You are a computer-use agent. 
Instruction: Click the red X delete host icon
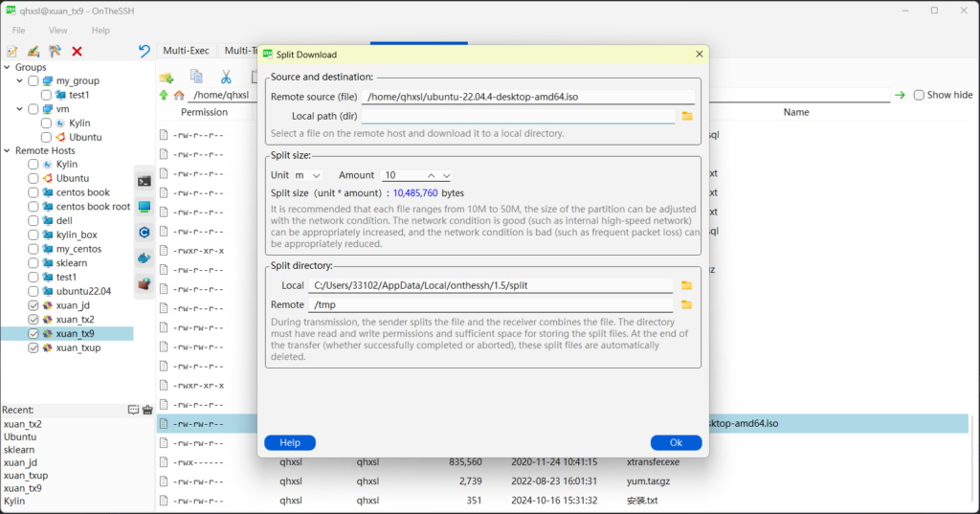click(77, 52)
